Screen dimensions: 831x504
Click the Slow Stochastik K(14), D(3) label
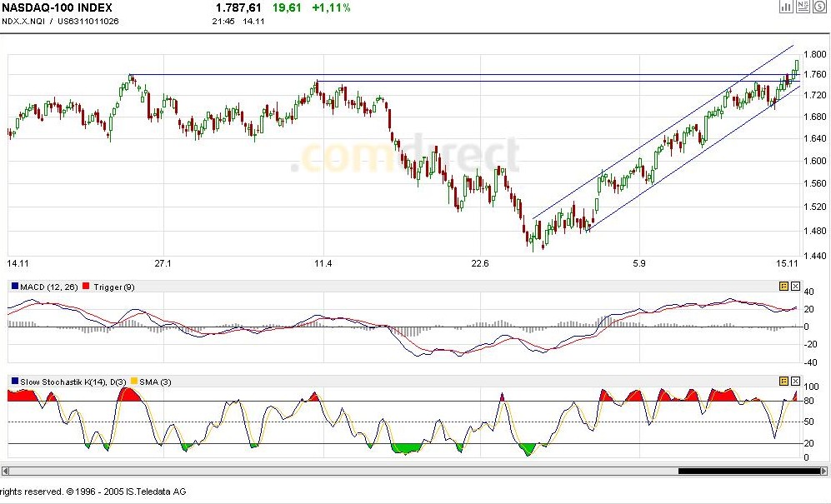tap(73, 382)
